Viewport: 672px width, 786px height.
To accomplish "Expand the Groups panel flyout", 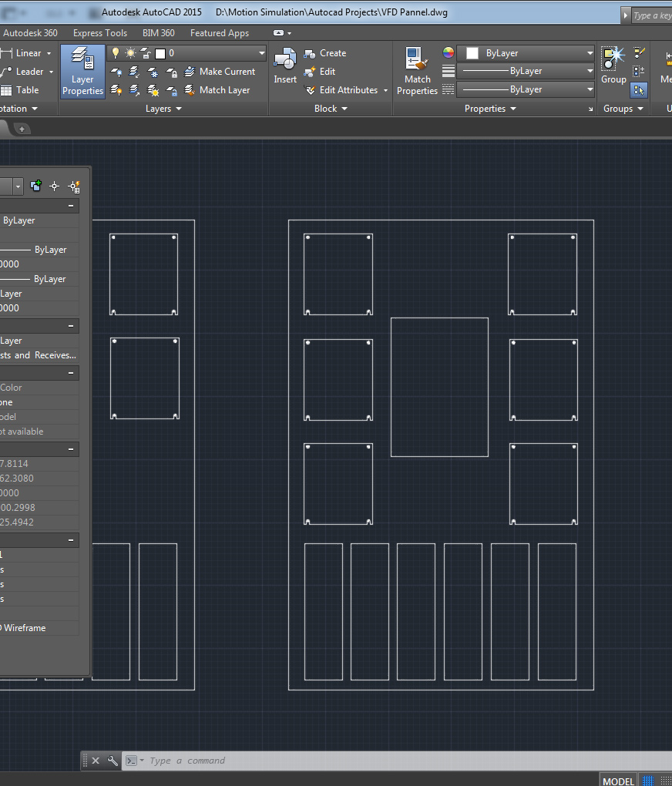I will (623, 109).
